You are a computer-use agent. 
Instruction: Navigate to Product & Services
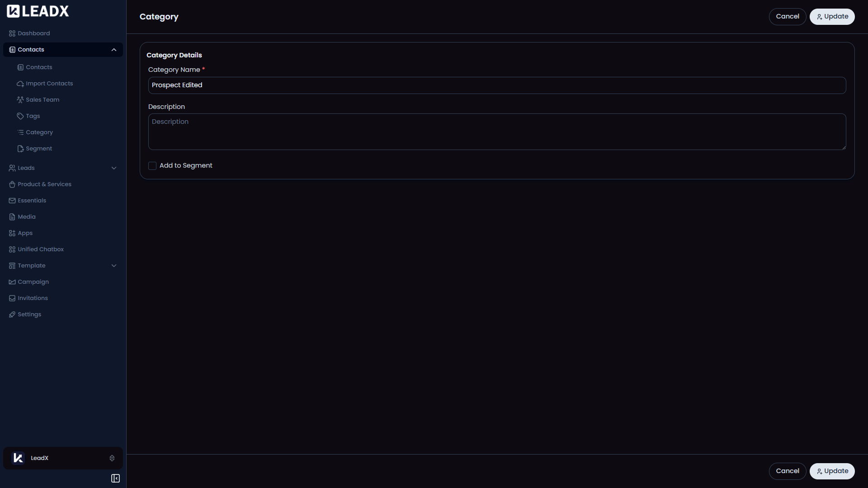(x=44, y=184)
